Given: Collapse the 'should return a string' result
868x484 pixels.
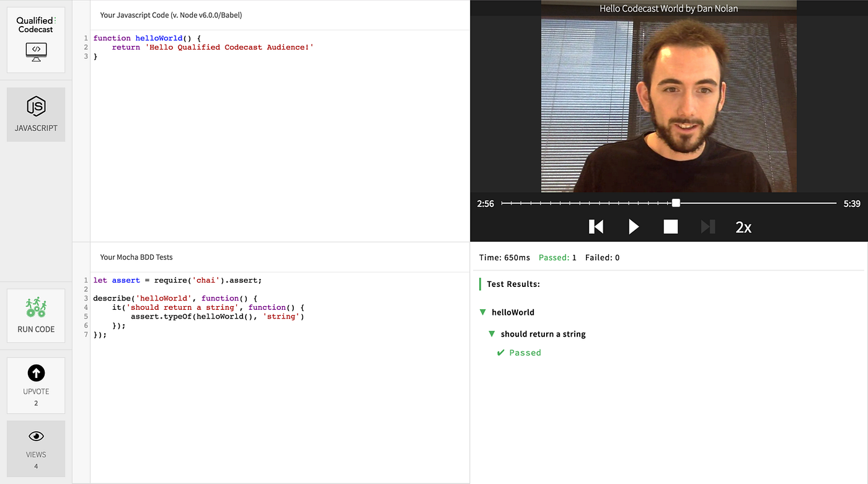Looking at the screenshot, I should [x=492, y=333].
